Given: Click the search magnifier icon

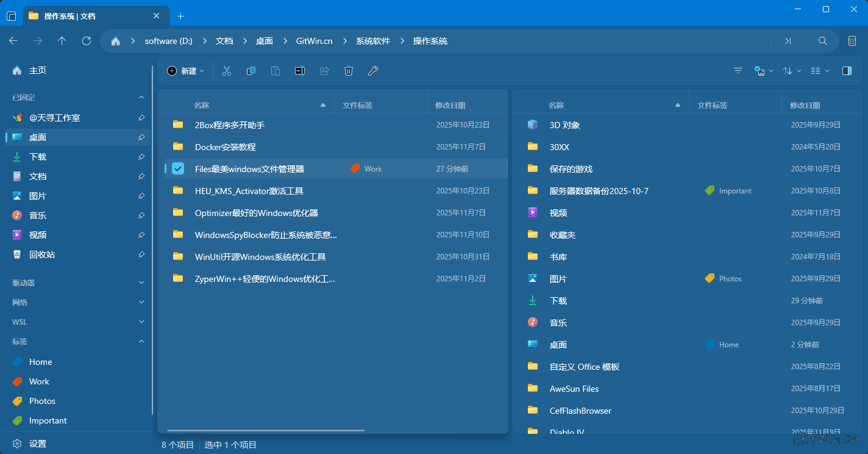Looking at the screenshot, I should pos(822,41).
